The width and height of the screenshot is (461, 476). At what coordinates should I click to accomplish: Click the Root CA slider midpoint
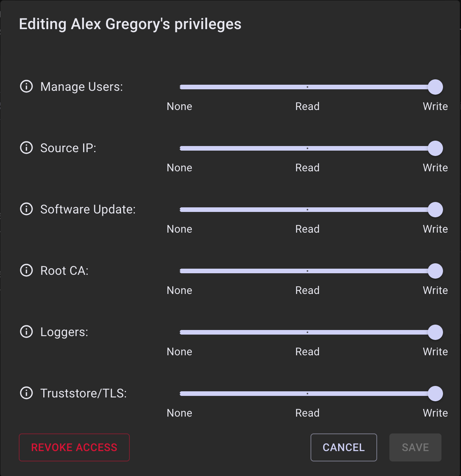coord(307,271)
